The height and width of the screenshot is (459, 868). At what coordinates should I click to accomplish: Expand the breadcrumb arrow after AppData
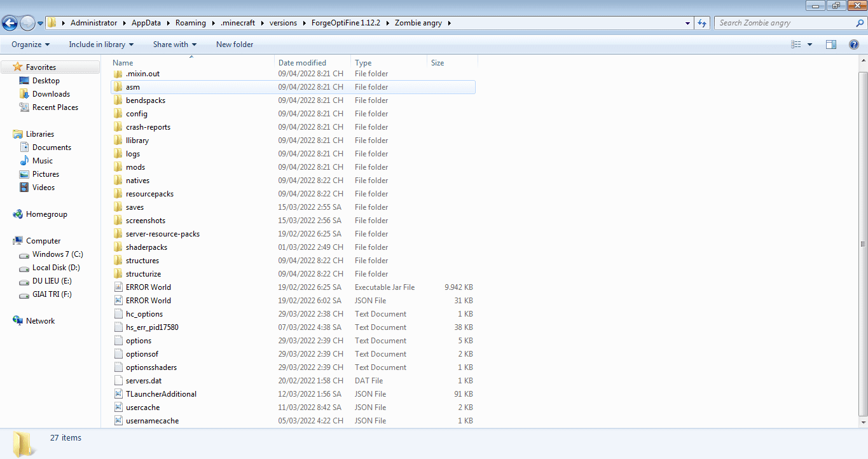[168, 23]
